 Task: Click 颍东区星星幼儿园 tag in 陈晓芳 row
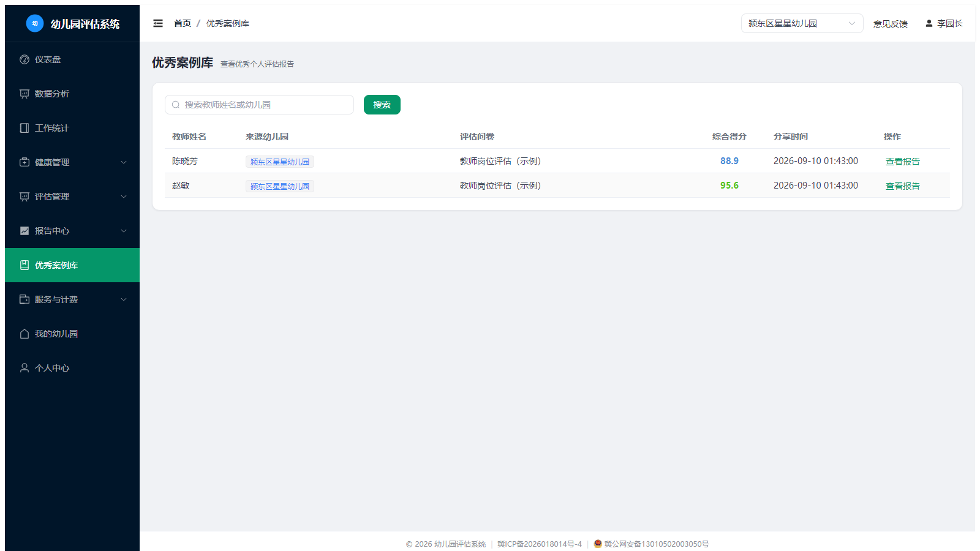point(280,162)
